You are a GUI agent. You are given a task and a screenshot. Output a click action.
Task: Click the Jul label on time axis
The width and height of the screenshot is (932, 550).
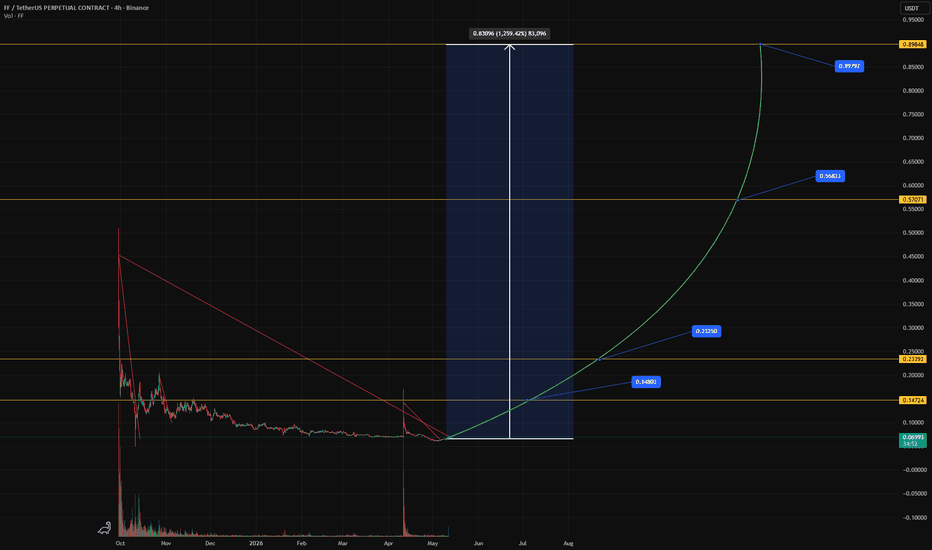522,543
